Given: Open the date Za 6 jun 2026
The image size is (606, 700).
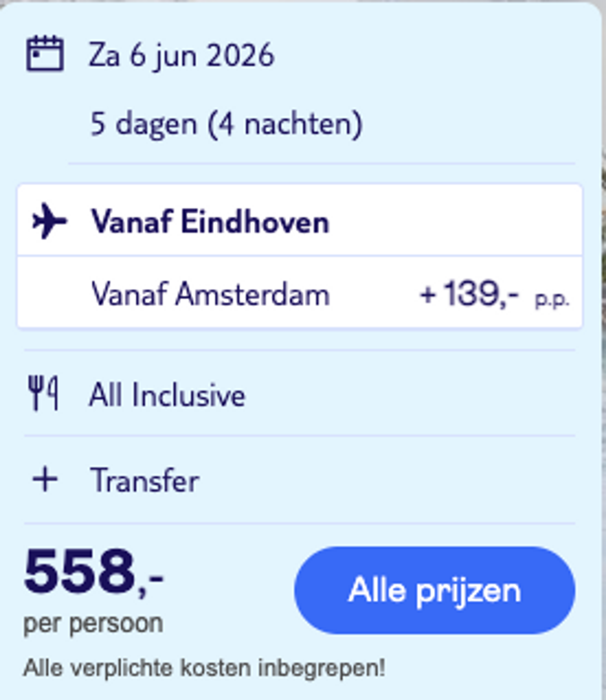Looking at the screenshot, I should tap(181, 55).
